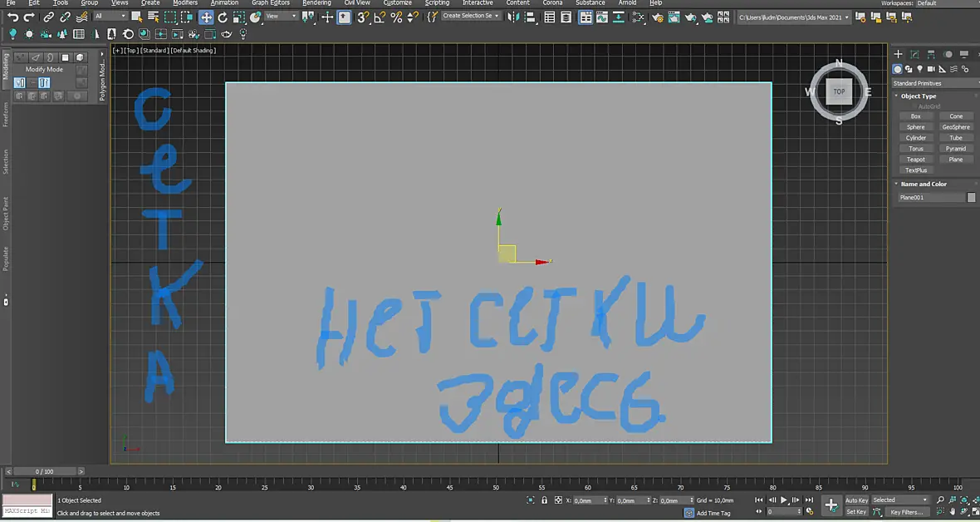Toggle the Layer Explorer icon
The image size is (980, 522).
(566, 17)
